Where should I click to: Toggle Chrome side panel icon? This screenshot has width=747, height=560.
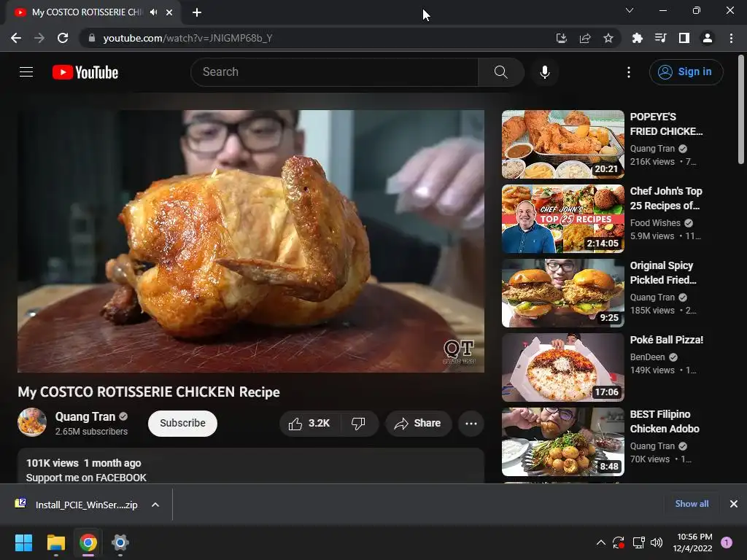[x=684, y=38]
